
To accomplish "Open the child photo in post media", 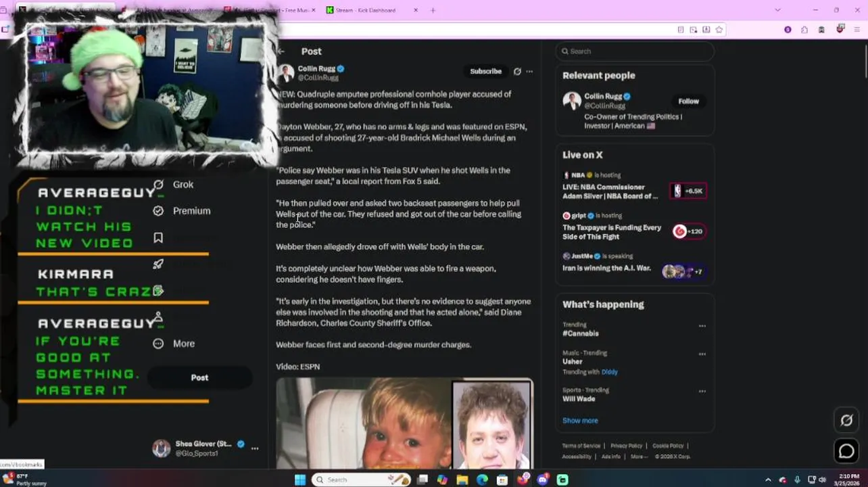I will (x=364, y=424).
